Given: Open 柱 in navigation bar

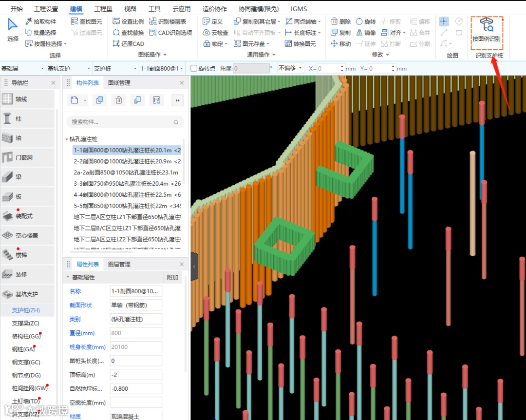Looking at the screenshot, I should [27, 118].
